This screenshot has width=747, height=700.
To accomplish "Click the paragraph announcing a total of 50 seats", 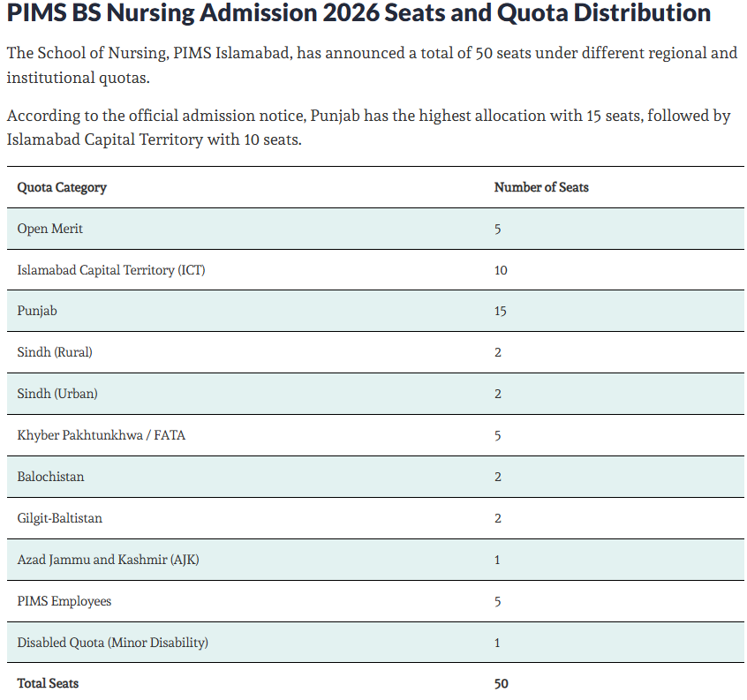I will (372, 65).
